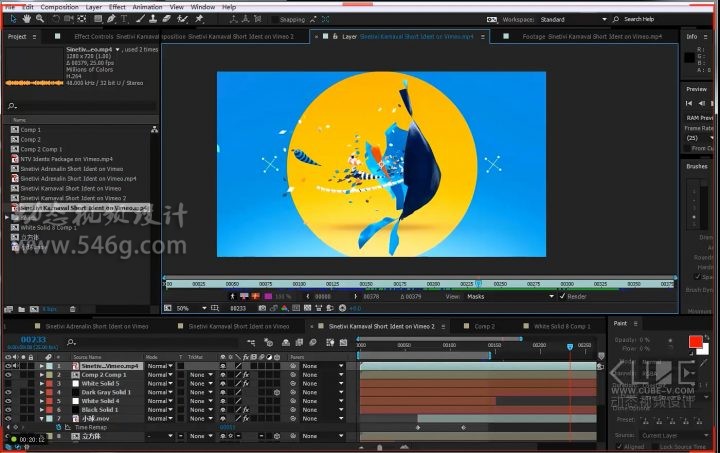This screenshot has height=453, width=720.
Task: Select the Rotation tool
Action: click(56, 19)
